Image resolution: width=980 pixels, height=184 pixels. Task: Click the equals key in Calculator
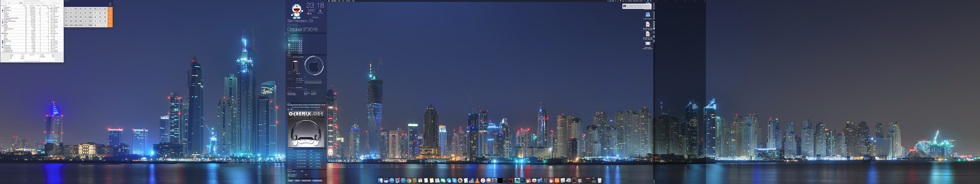click(110, 25)
